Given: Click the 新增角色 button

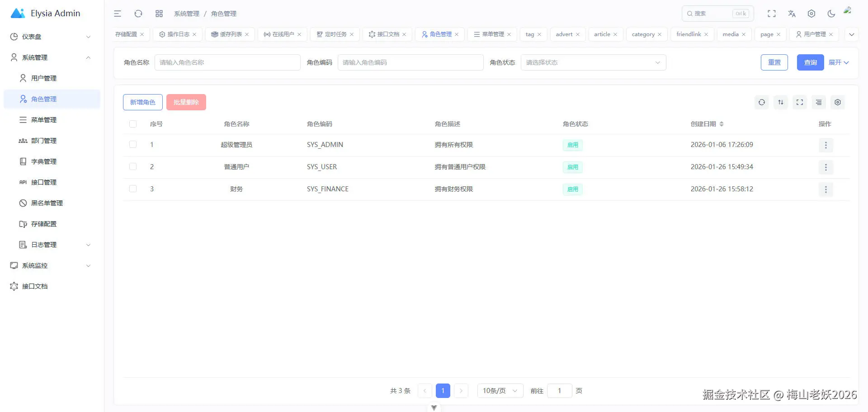Looking at the screenshot, I should tap(143, 102).
